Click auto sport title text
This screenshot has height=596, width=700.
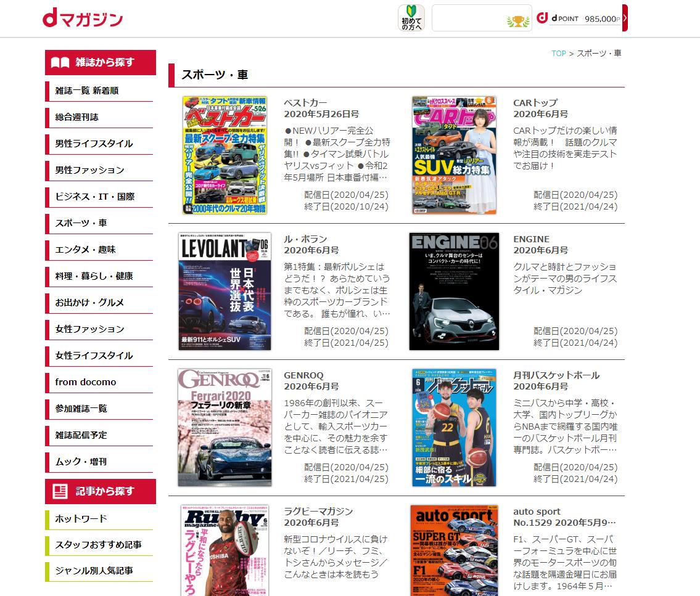click(537, 512)
